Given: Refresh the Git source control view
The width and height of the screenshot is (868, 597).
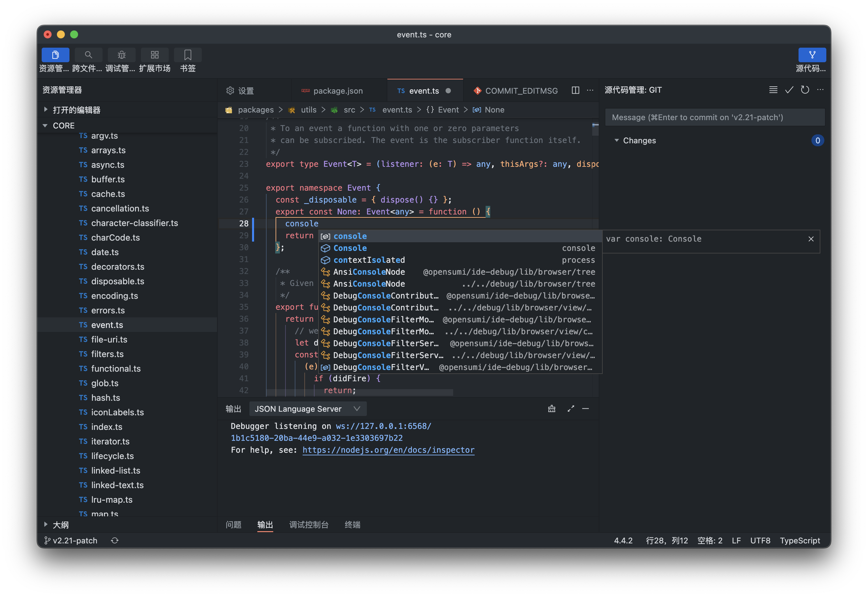Looking at the screenshot, I should (805, 90).
